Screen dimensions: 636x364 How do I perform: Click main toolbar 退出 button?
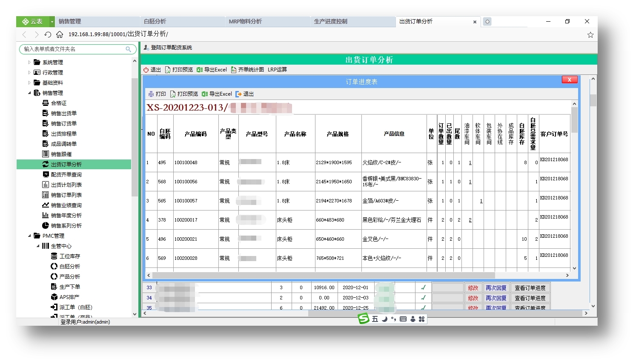click(x=152, y=70)
